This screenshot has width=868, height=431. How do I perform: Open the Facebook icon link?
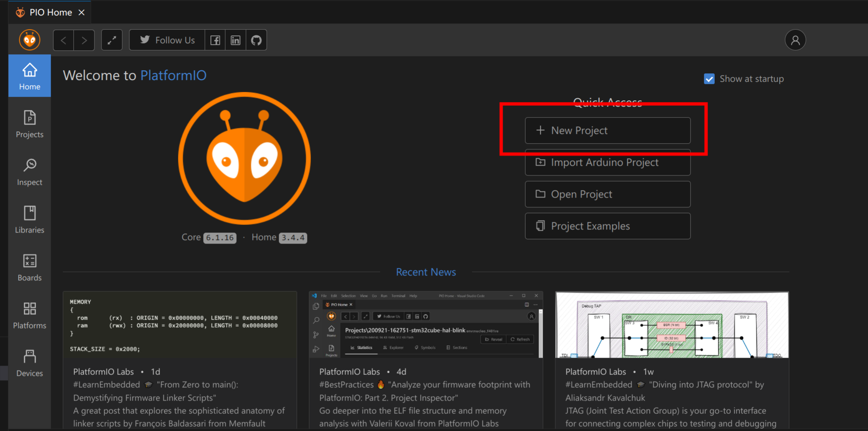[x=215, y=40]
